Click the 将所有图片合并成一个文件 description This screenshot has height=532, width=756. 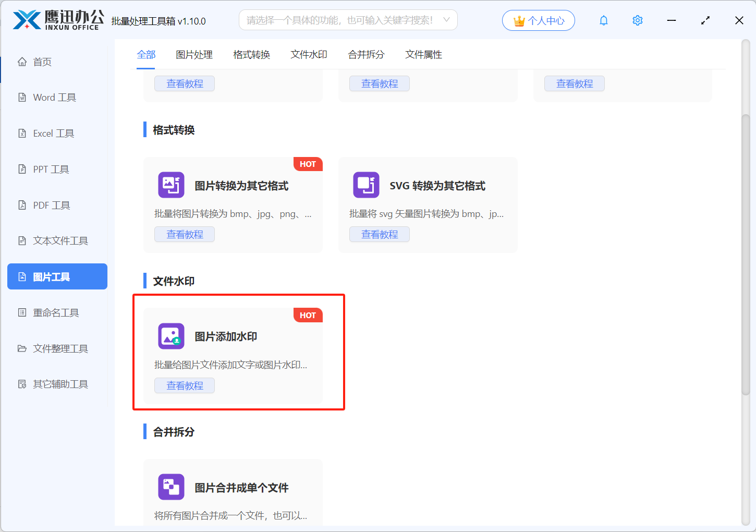(231, 516)
